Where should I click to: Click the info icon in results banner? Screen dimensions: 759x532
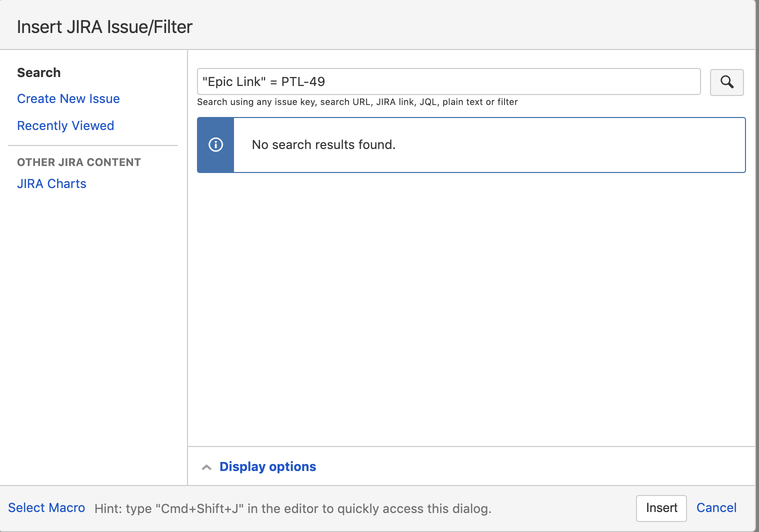coord(215,145)
